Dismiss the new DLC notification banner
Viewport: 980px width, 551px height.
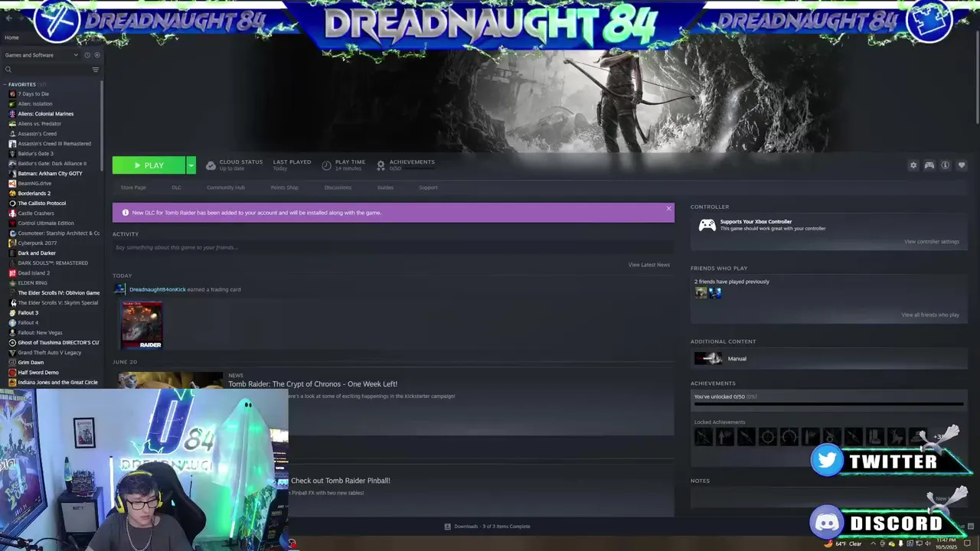pyautogui.click(x=668, y=208)
